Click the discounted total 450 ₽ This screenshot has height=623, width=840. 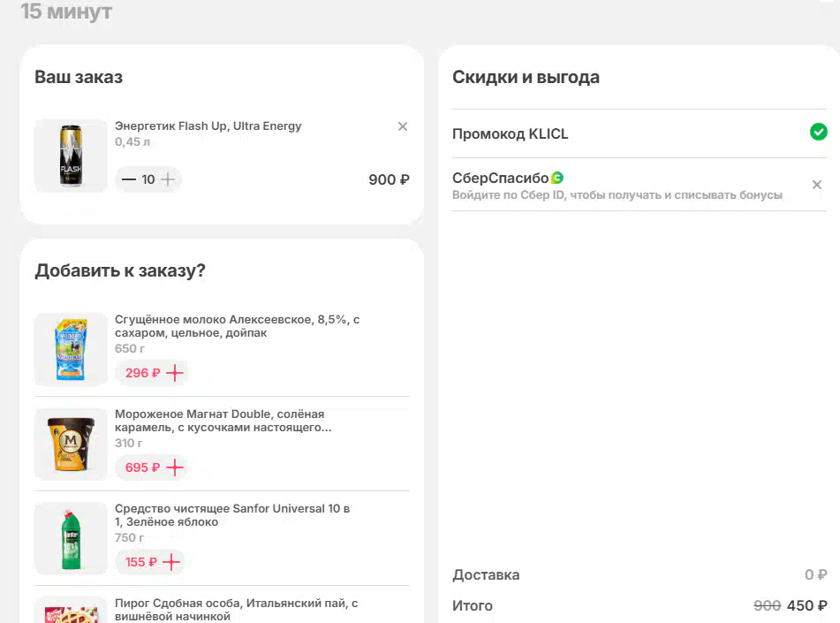[x=806, y=605]
